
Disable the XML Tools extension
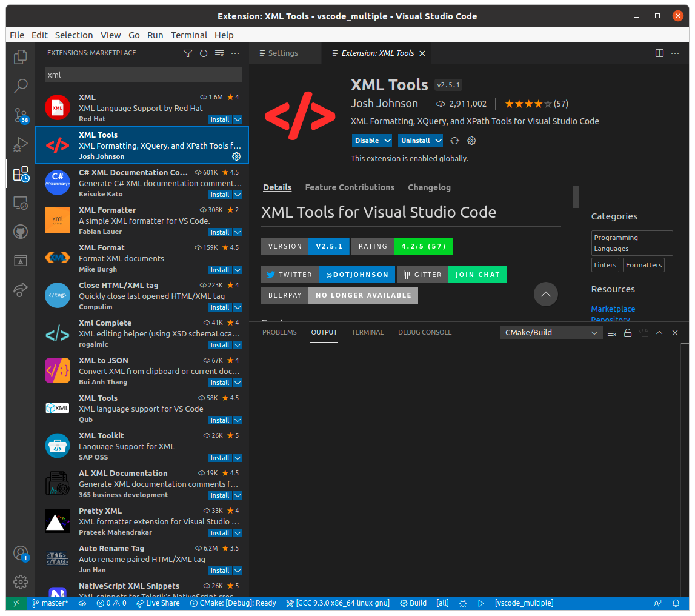coord(367,141)
